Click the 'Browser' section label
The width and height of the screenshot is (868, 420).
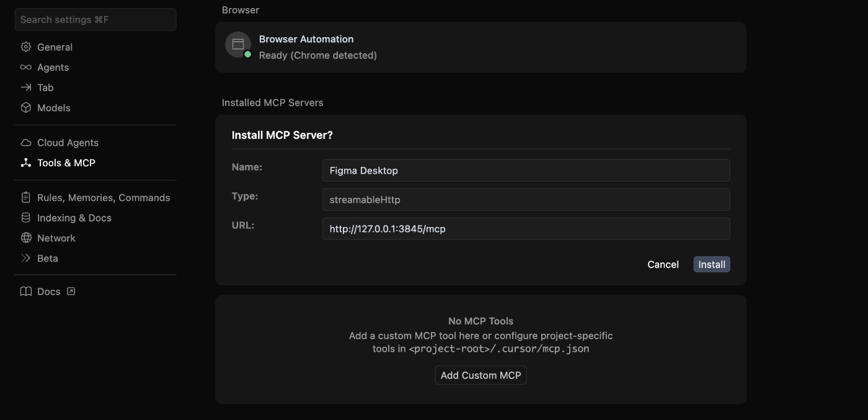[241, 10]
